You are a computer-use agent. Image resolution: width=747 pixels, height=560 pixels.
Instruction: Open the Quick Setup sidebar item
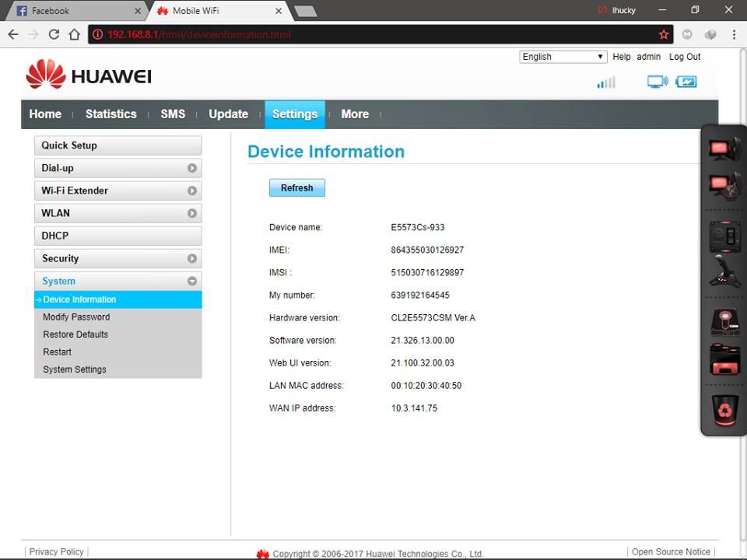pos(117,145)
